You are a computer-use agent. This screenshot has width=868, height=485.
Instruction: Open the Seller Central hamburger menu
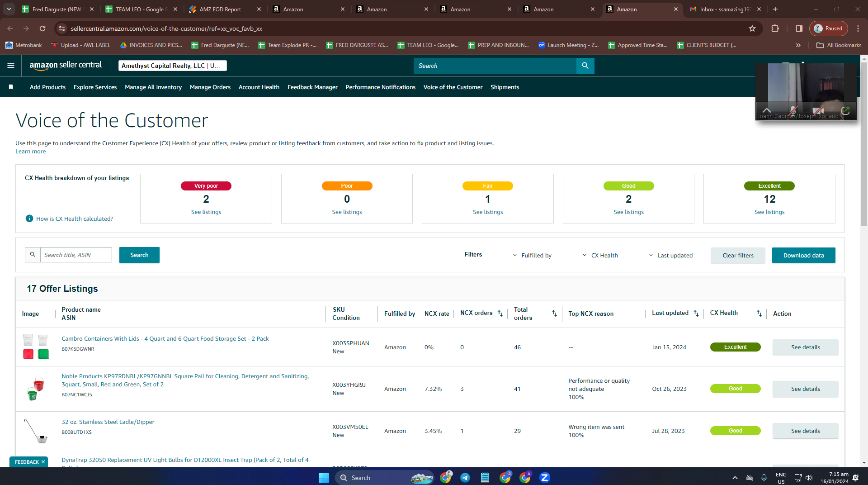click(11, 66)
